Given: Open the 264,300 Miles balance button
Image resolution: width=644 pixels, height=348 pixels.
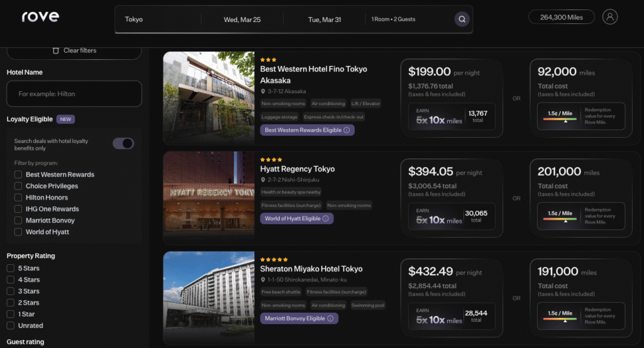Looking at the screenshot, I should (562, 17).
